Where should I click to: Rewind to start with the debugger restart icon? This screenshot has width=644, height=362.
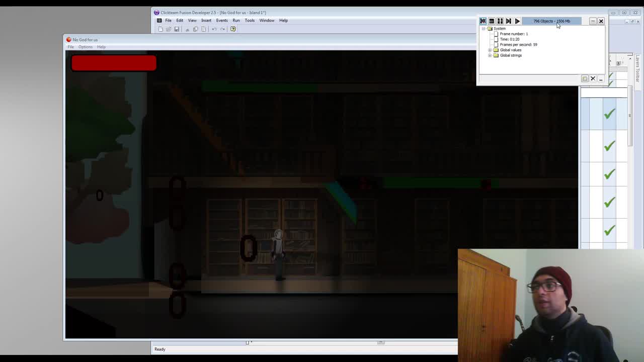[483, 21]
